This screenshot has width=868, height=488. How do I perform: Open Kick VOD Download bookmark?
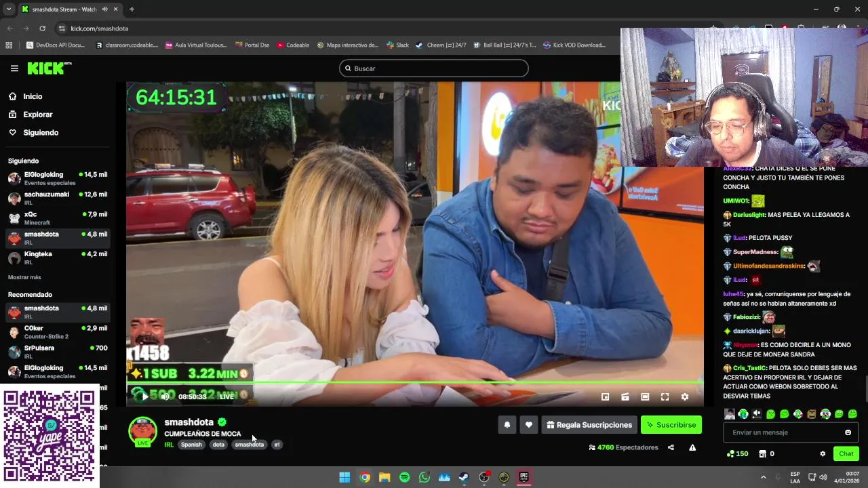tap(574, 45)
